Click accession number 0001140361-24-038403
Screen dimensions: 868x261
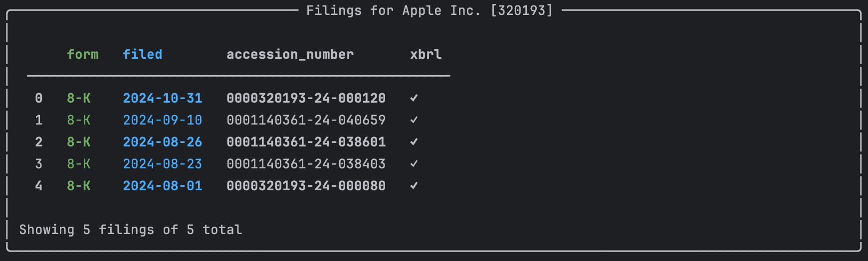tap(306, 164)
